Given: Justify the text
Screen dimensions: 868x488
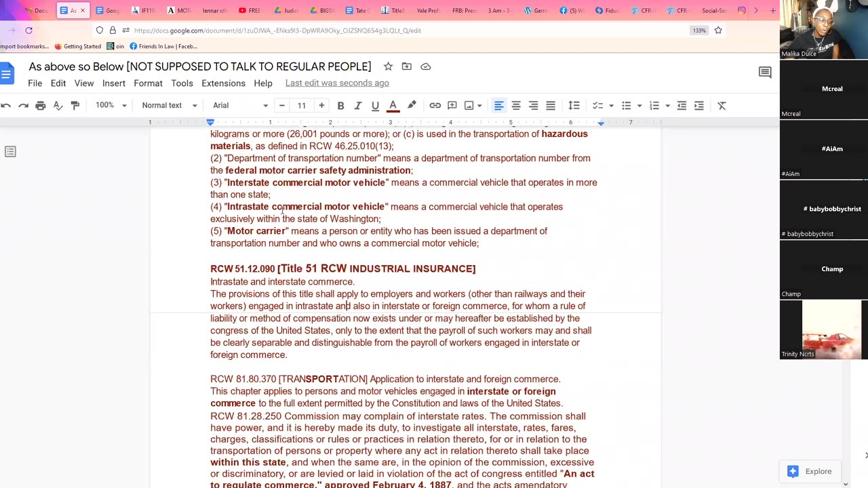Looking at the screenshot, I should point(551,105).
